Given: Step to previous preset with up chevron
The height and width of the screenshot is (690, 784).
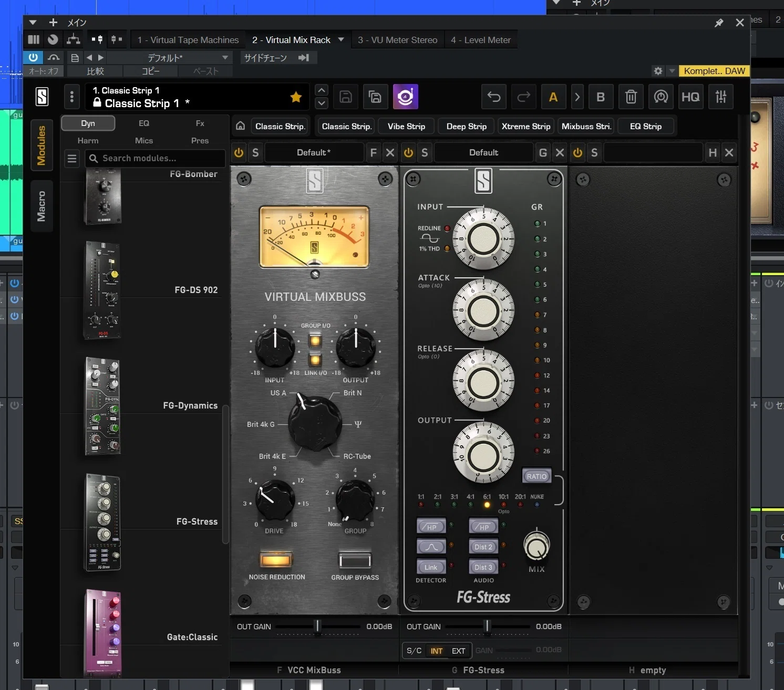Looking at the screenshot, I should [322, 90].
